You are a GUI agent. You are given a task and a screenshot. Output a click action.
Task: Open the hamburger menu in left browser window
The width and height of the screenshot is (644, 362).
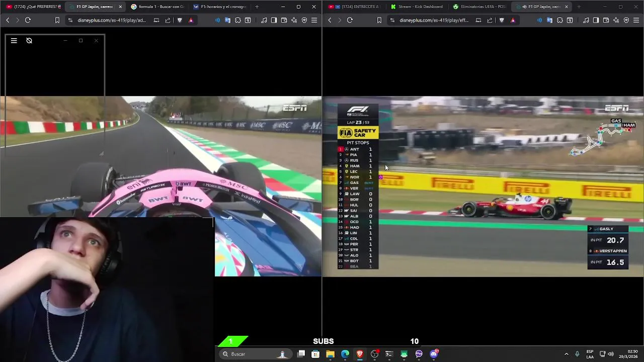(x=314, y=20)
